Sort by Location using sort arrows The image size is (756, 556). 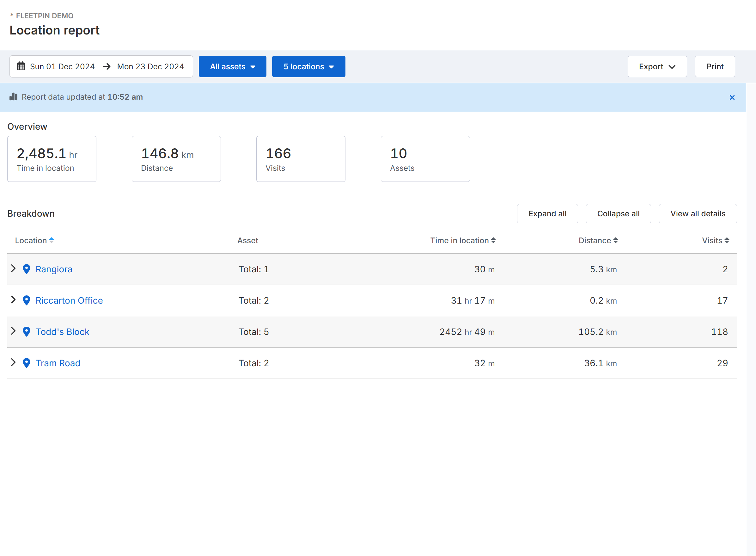pos(52,240)
